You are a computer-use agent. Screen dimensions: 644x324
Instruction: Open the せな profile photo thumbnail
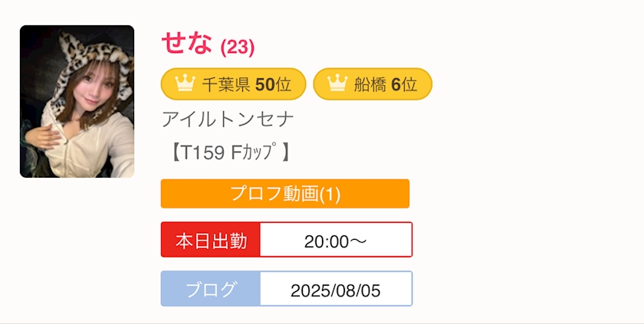click(77, 102)
